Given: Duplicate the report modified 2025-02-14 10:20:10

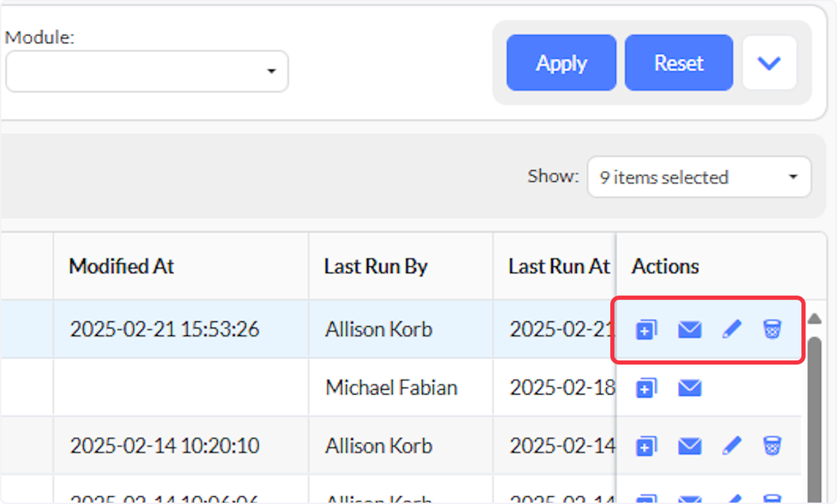Looking at the screenshot, I should click(647, 445).
